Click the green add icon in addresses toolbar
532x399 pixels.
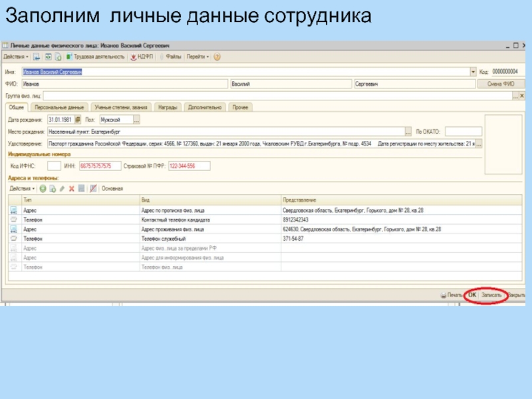point(42,189)
